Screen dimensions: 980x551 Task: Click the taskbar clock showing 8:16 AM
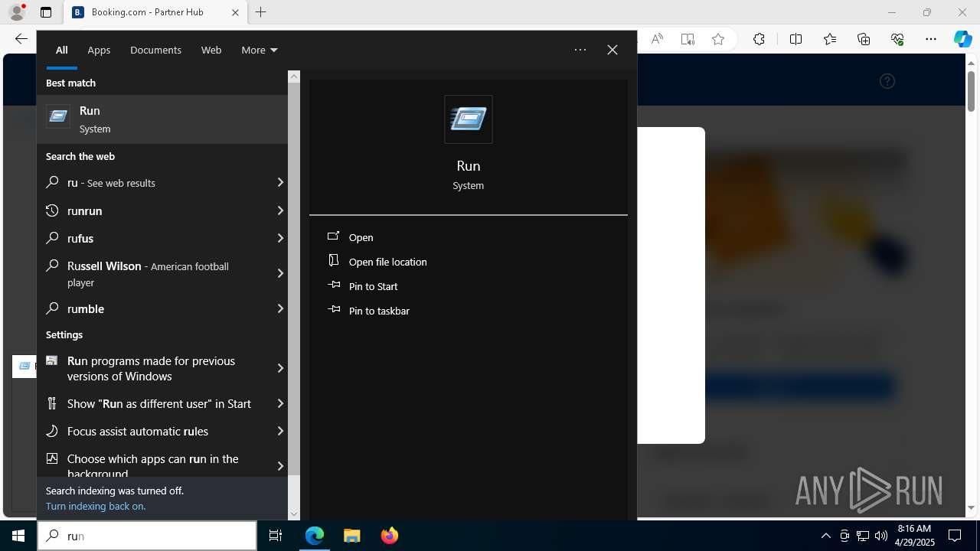(x=914, y=536)
